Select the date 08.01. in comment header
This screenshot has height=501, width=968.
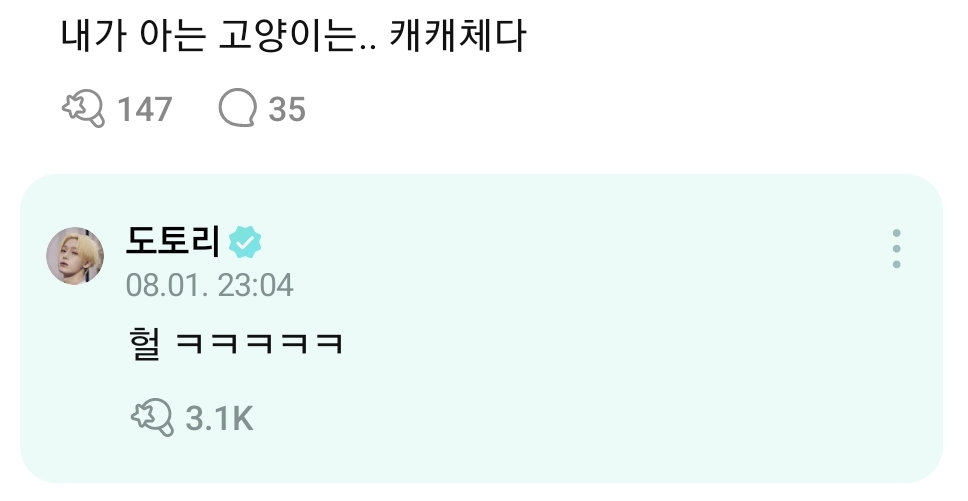(x=167, y=286)
